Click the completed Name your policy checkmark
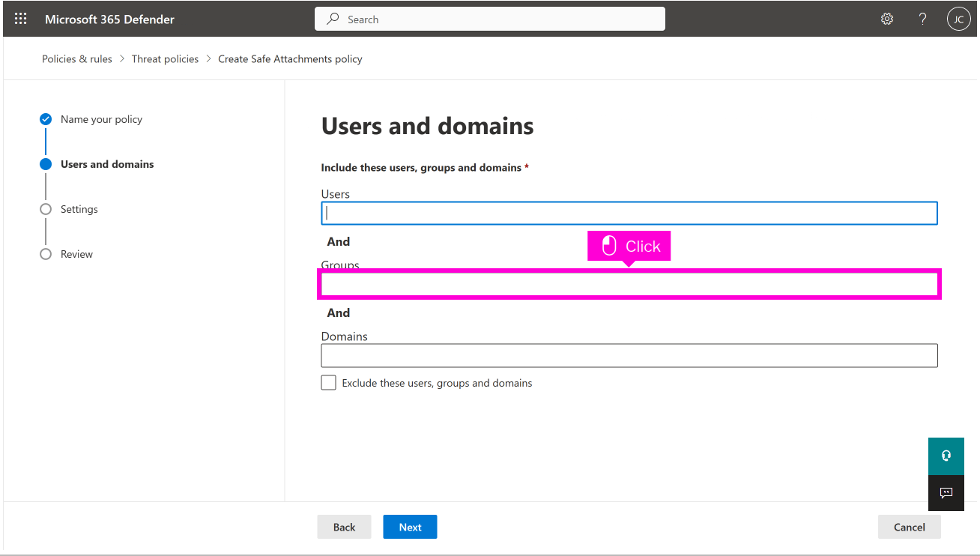Screen dimensions: 980x556 coord(46,119)
